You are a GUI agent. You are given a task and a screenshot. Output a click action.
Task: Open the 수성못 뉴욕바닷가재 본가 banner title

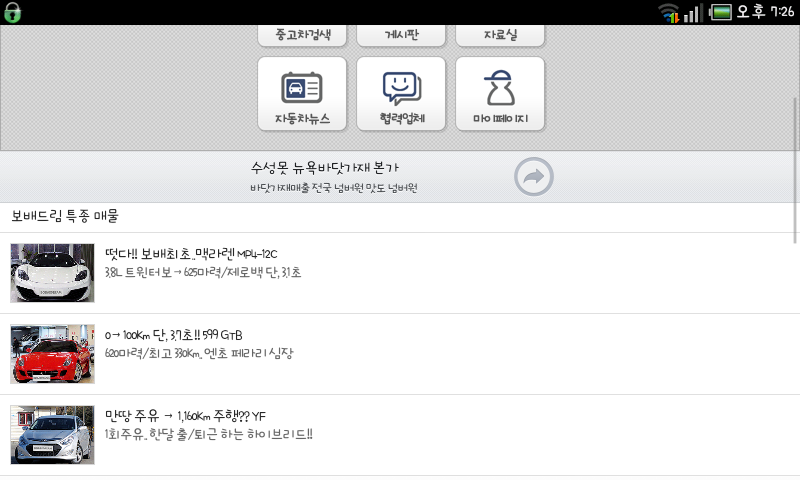(325, 167)
